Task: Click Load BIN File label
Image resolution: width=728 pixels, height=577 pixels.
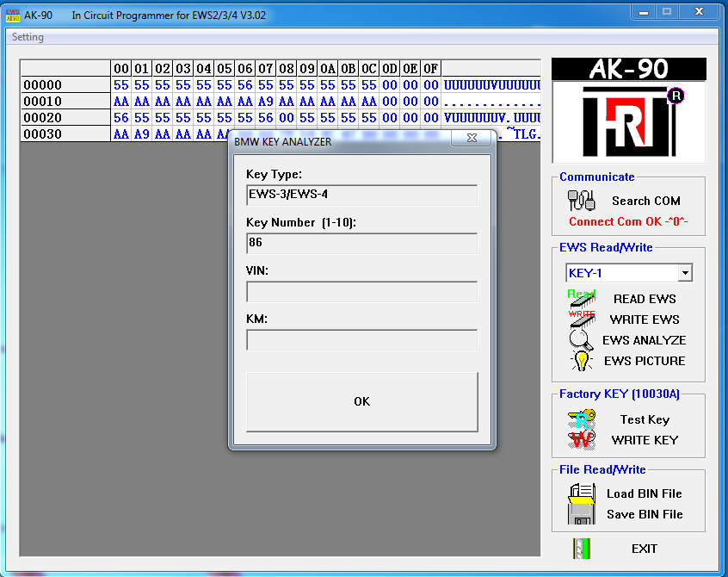Action: [x=644, y=493]
